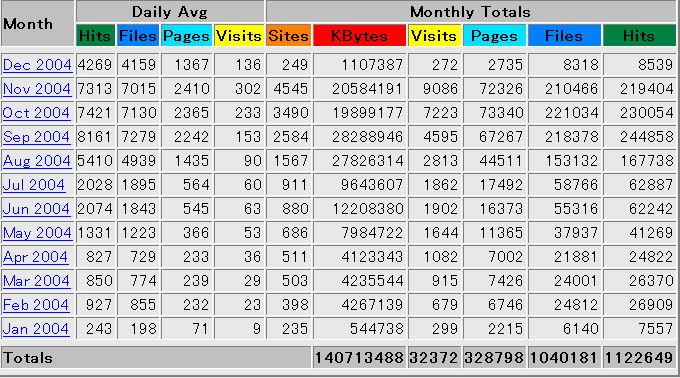The image size is (680, 378).
Task: Select Oct 2004 monthly hits 230054
Action: click(647, 113)
